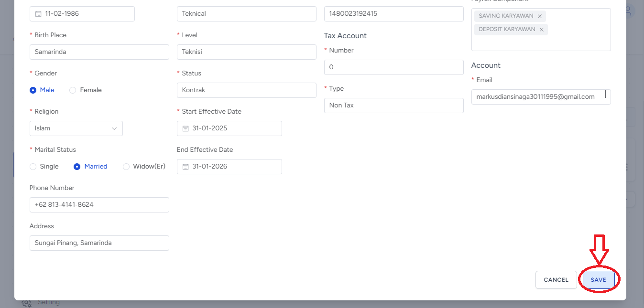Remove SAVING KARYAWAN tag with x icon
This screenshot has height=308, width=644.
[x=540, y=16]
